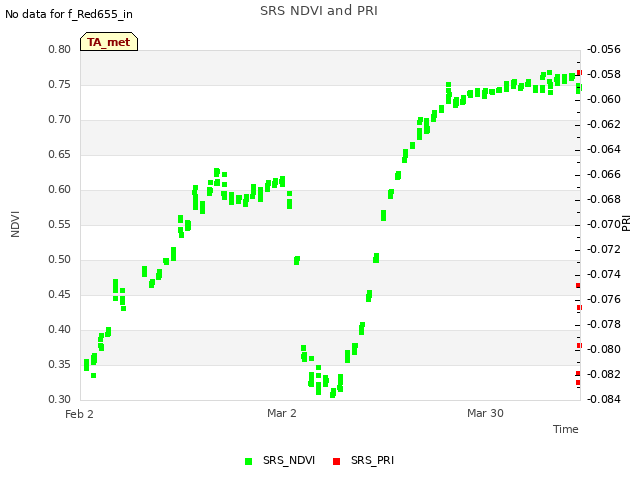640x480 pixels.
Task: Click the 0.40 NDVI axis value
Action: 60,329
